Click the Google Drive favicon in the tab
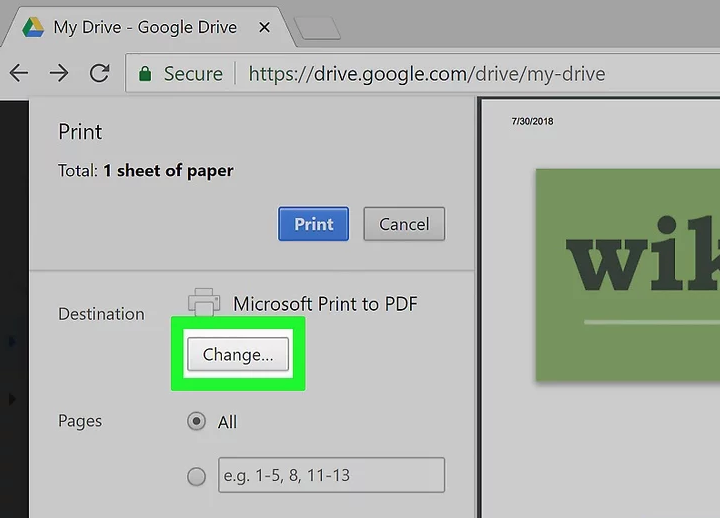This screenshot has width=720, height=518. point(33,27)
